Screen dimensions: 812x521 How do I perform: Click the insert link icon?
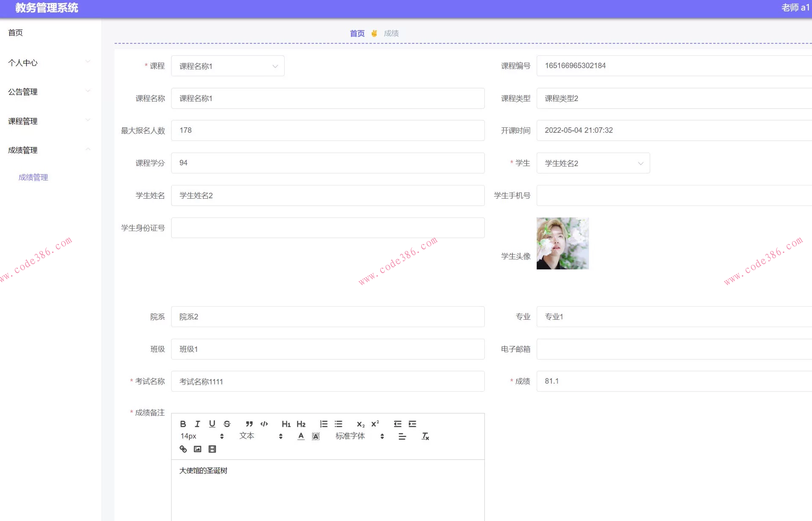[183, 449]
